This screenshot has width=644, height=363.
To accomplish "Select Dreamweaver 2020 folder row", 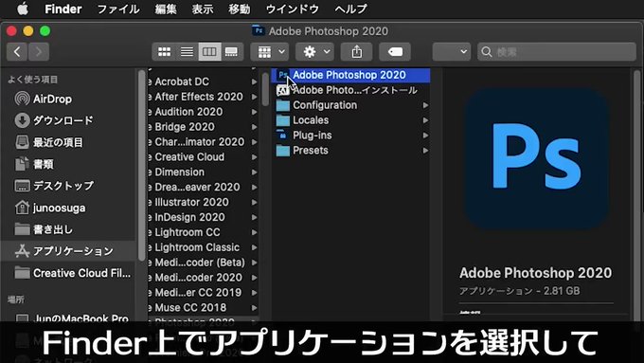I will click(x=203, y=187).
